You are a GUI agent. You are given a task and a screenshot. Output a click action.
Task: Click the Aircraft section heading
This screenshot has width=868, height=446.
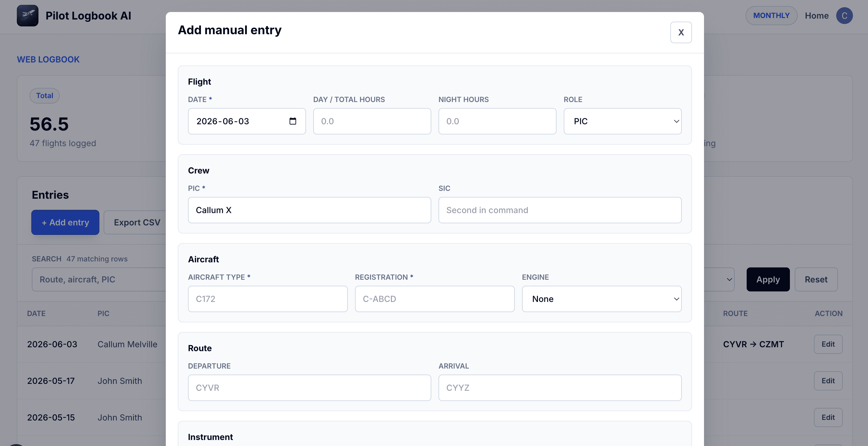pyautogui.click(x=203, y=259)
